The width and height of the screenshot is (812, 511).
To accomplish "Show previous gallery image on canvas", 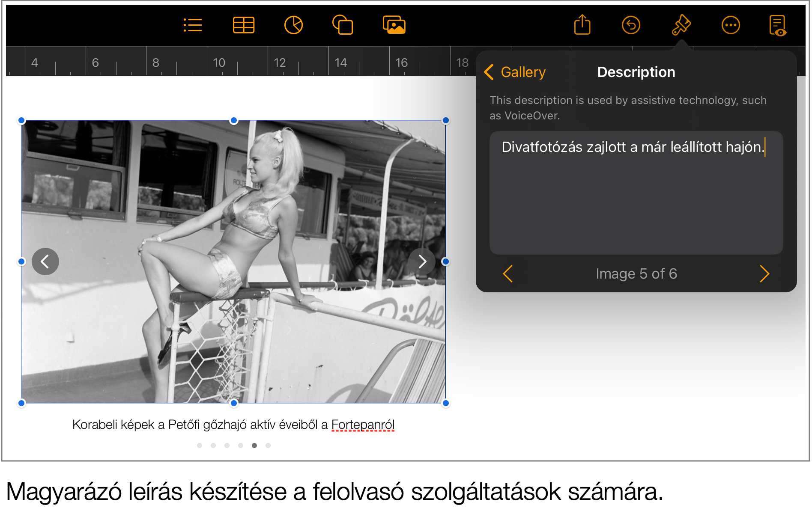I will [x=45, y=261].
